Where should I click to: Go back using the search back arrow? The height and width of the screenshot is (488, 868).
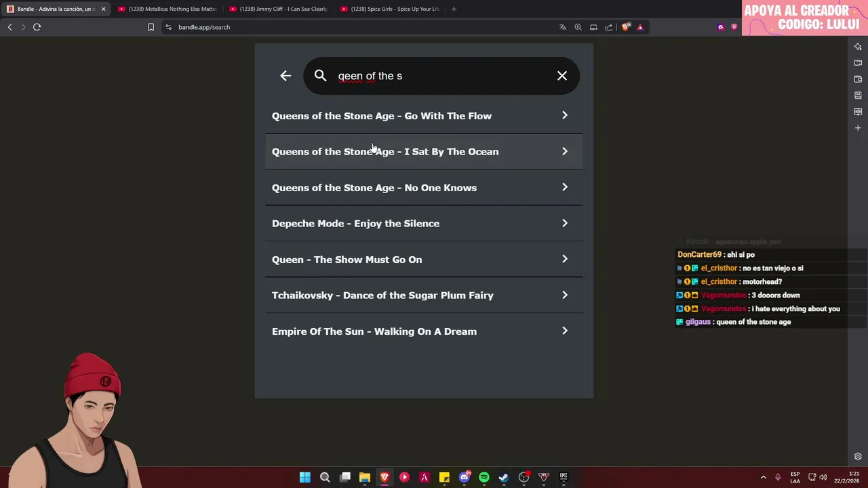pyautogui.click(x=285, y=76)
